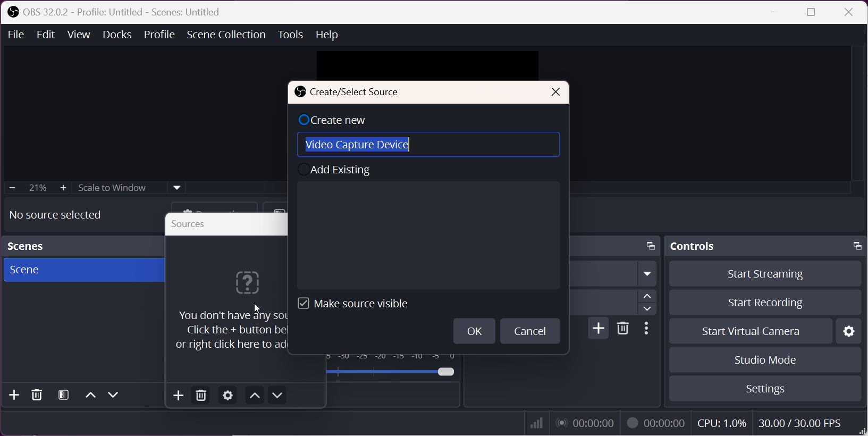Click the OBS logo in main title bar
The width and height of the screenshot is (868, 436).
point(13,12)
